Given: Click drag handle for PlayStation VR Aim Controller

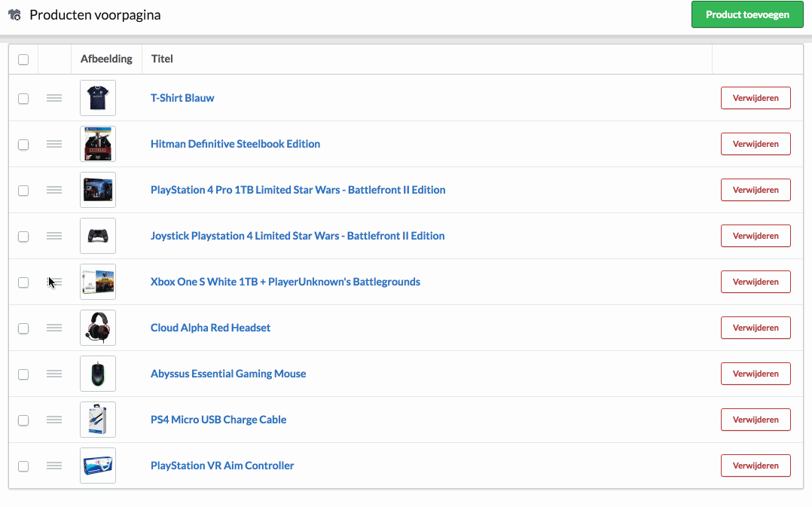Looking at the screenshot, I should point(54,466).
